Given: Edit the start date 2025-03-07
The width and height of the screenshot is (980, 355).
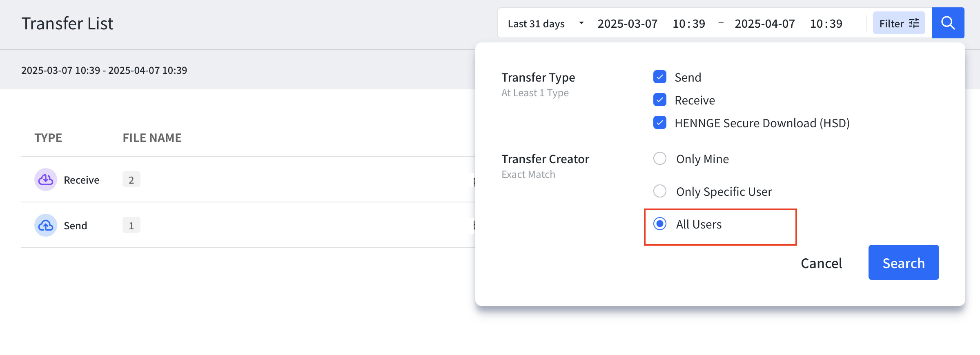Looking at the screenshot, I should pyautogui.click(x=628, y=24).
